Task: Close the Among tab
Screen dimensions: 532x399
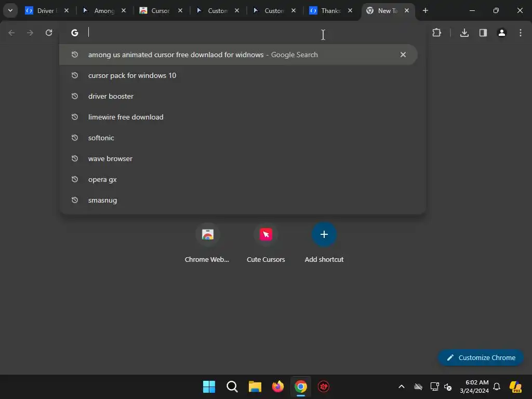Action: [124, 10]
